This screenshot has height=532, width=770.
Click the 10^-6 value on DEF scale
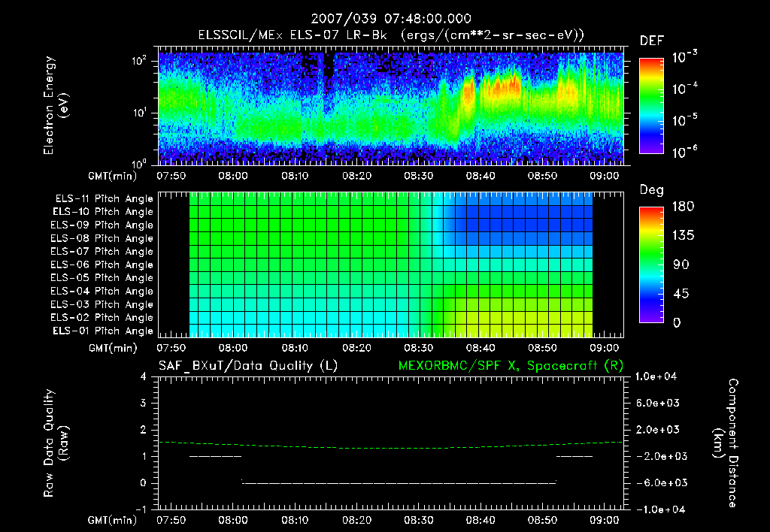click(684, 152)
